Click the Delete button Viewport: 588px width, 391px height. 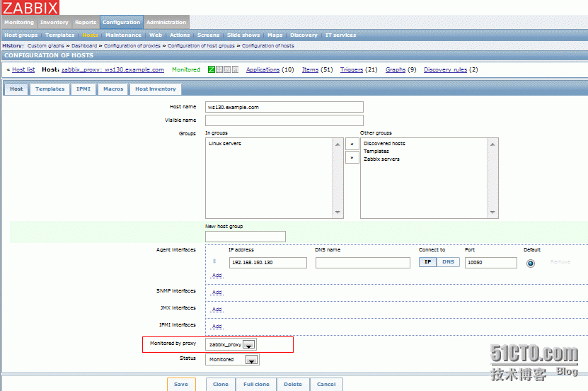pos(293,384)
